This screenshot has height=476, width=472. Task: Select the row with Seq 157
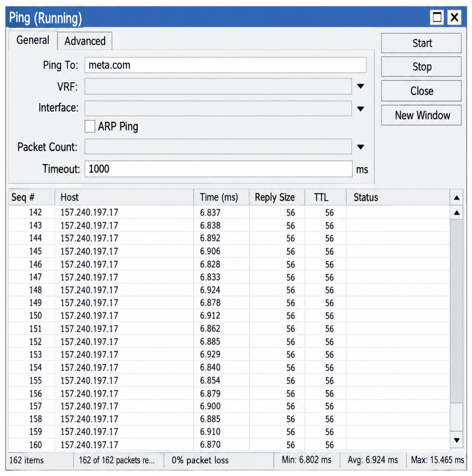click(x=229, y=406)
